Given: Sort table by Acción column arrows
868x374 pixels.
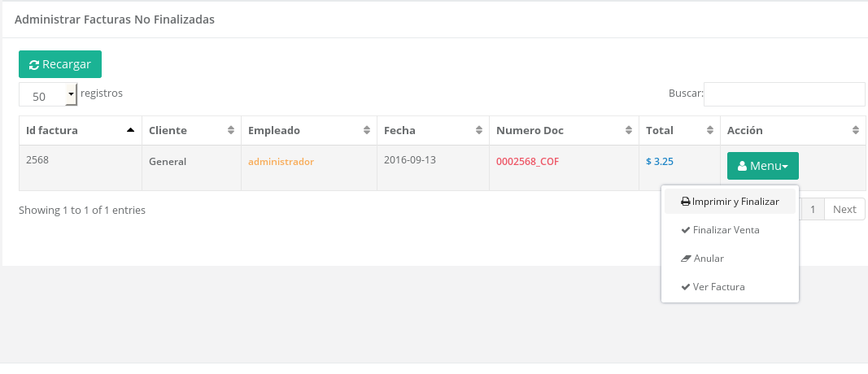Looking at the screenshot, I should (x=855, y=130).
